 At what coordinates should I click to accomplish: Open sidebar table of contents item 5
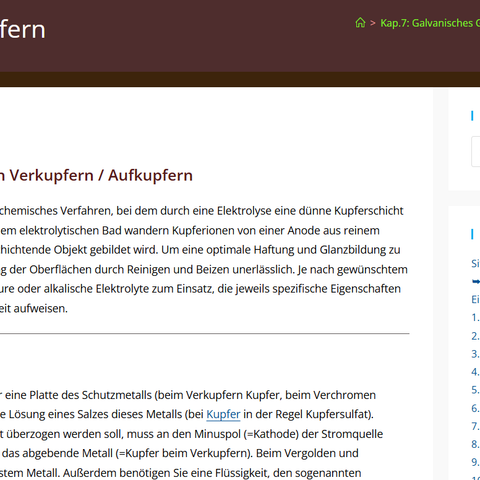tap(475, 390)
